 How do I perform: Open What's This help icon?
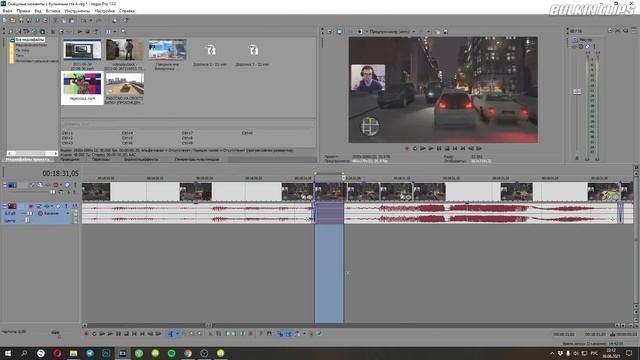[x=126, y=20]
